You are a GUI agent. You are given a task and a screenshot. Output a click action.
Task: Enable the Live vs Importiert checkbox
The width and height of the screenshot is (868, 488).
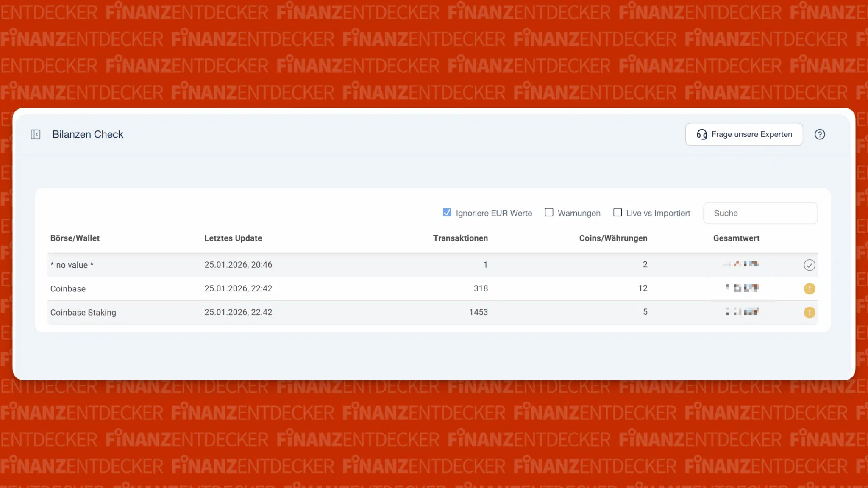point(618,212)
